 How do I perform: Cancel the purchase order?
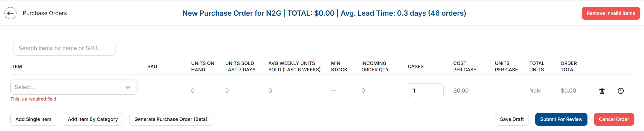614,119
